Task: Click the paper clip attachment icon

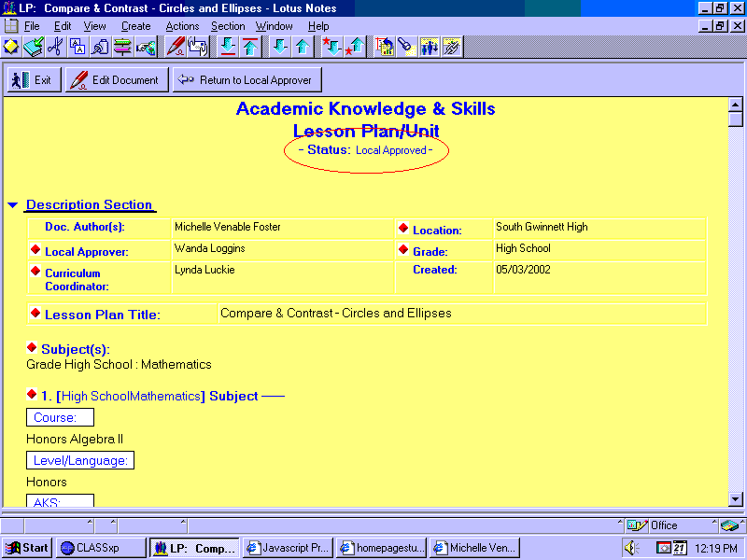Action: pyautogui.click(x=100, y=47)
